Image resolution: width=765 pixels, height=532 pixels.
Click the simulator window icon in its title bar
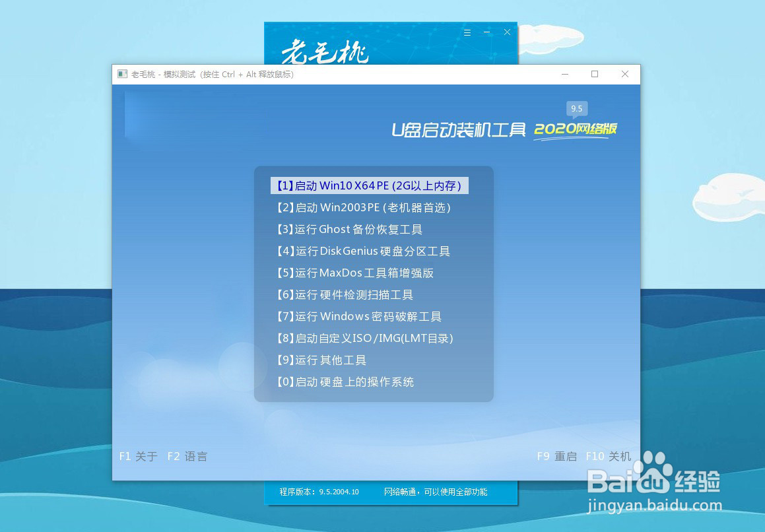pyautogui.click(x=121, y=74)
